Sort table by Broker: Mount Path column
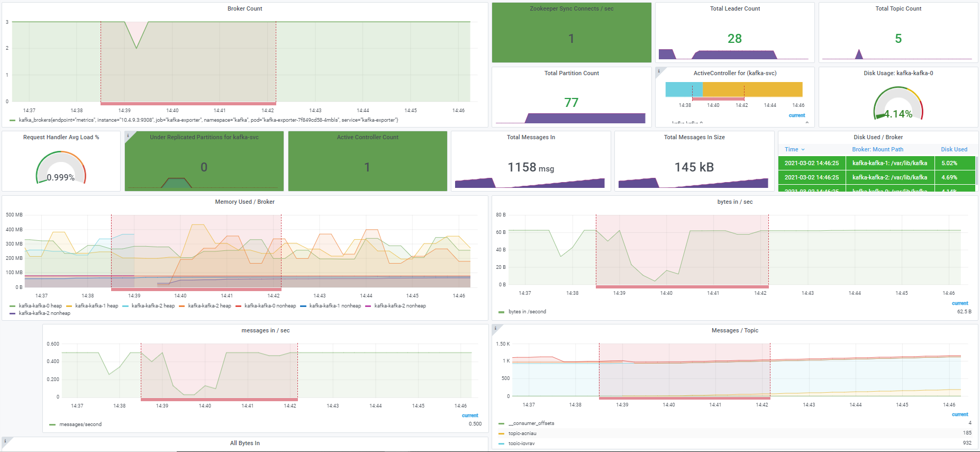 tap(877, 150)
